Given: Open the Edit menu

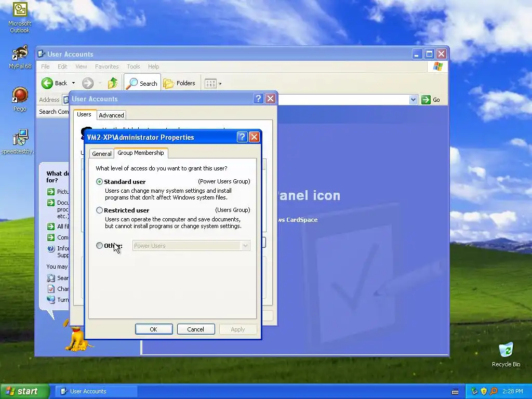Looking at the screenshot, I should click(62, 66).
